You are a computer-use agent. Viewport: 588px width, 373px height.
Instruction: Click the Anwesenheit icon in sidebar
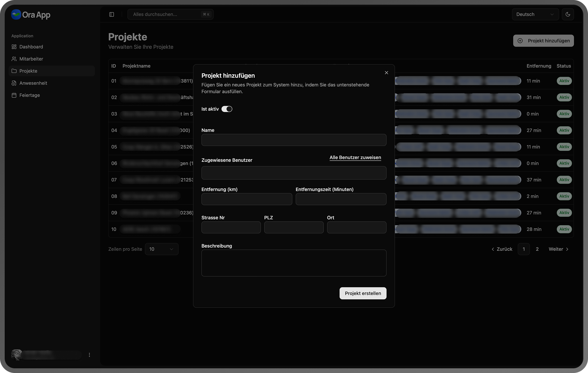click(14, 83)
